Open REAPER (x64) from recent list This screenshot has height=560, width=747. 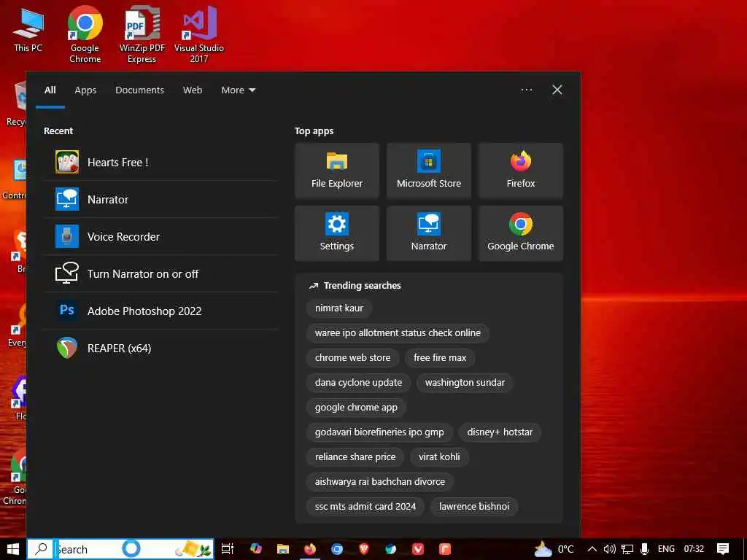click(160, 348)
